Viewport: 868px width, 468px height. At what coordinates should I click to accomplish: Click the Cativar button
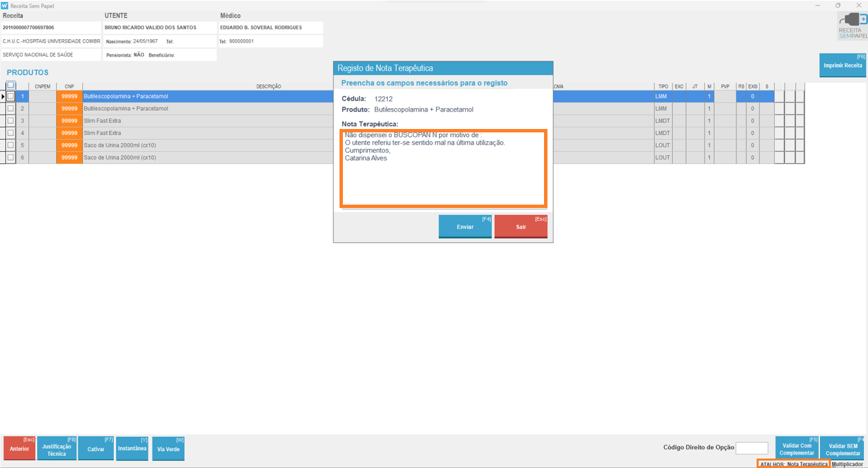[96, 449]
